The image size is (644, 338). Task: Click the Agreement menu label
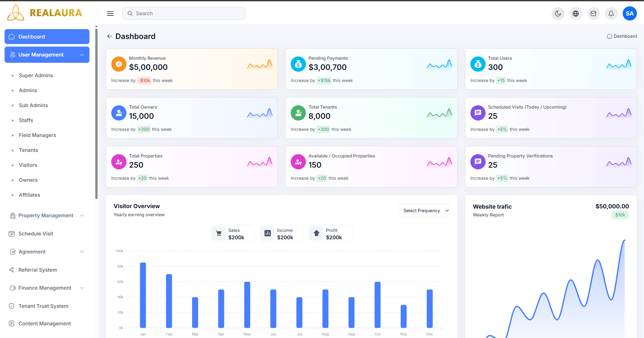click(x=32, y=252)
